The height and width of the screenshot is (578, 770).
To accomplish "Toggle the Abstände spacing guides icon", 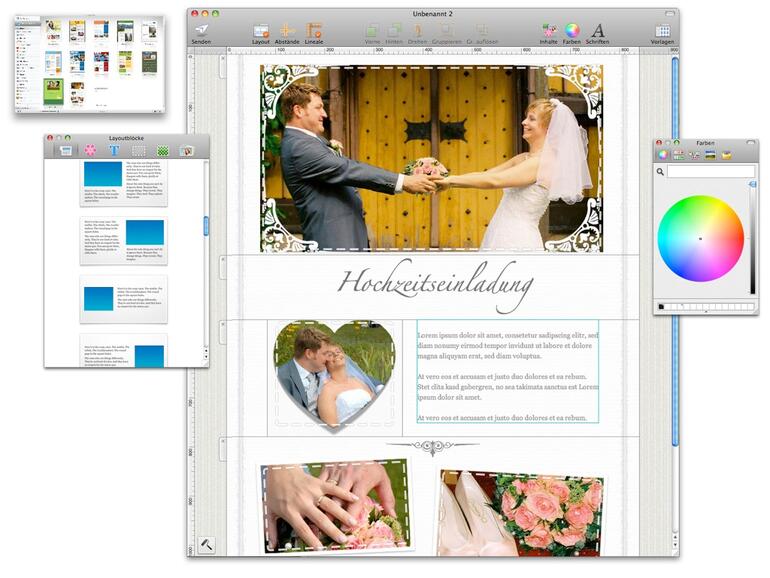I will point(287,31).
